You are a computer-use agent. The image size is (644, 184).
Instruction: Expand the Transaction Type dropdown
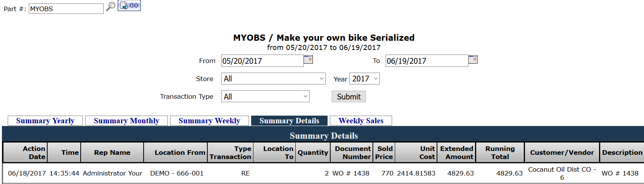click(x=265, y=96)
